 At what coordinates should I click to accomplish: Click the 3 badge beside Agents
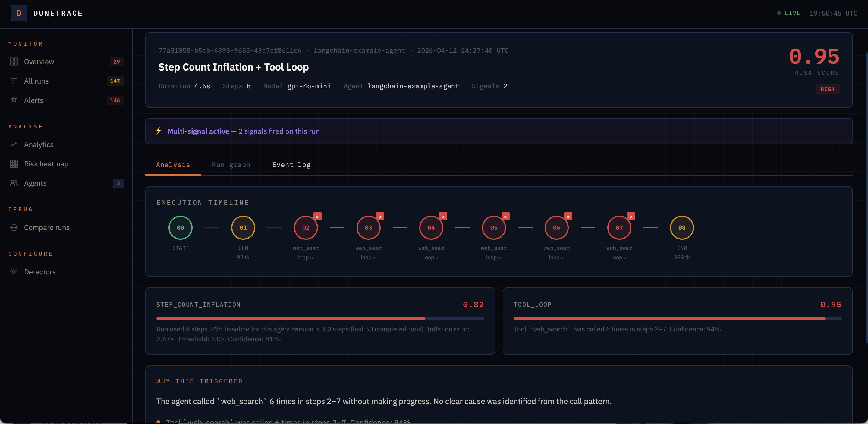pos(118,183)
